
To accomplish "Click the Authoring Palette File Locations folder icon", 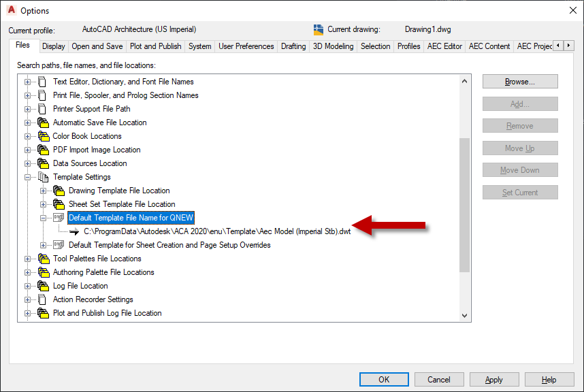I will coord(43,272).
